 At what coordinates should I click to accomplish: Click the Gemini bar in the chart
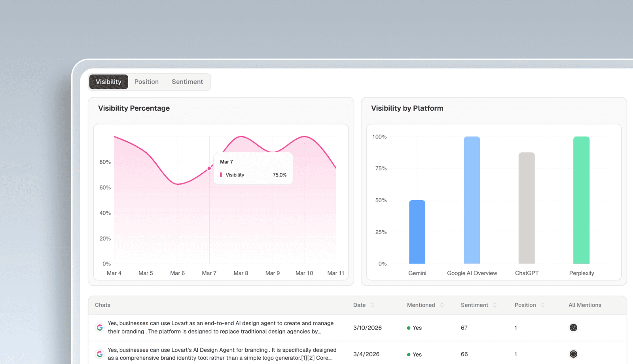click(417, 232)
